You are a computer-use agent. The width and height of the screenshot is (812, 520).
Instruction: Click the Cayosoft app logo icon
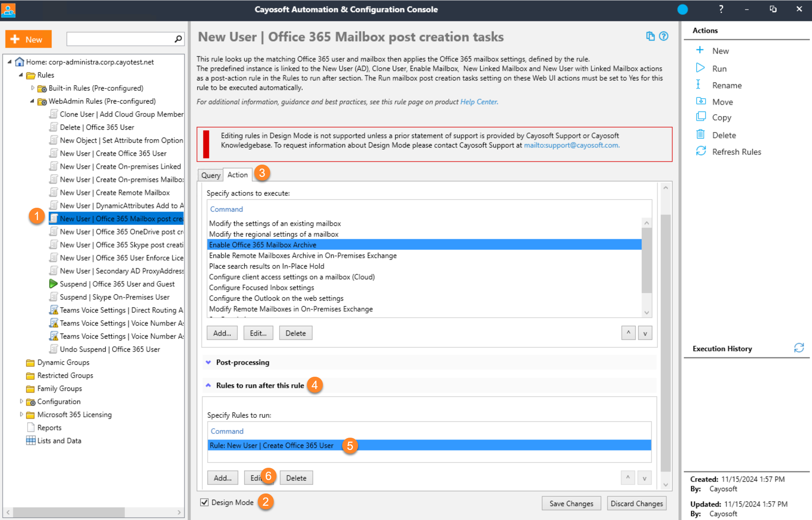[x=8, y=10]
